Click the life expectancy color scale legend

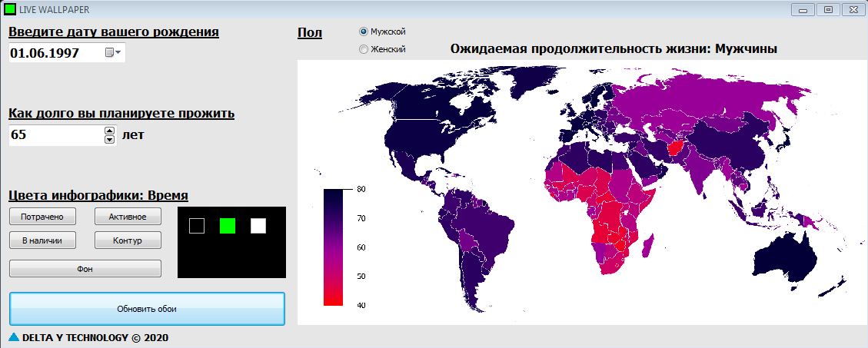[333, 247]
